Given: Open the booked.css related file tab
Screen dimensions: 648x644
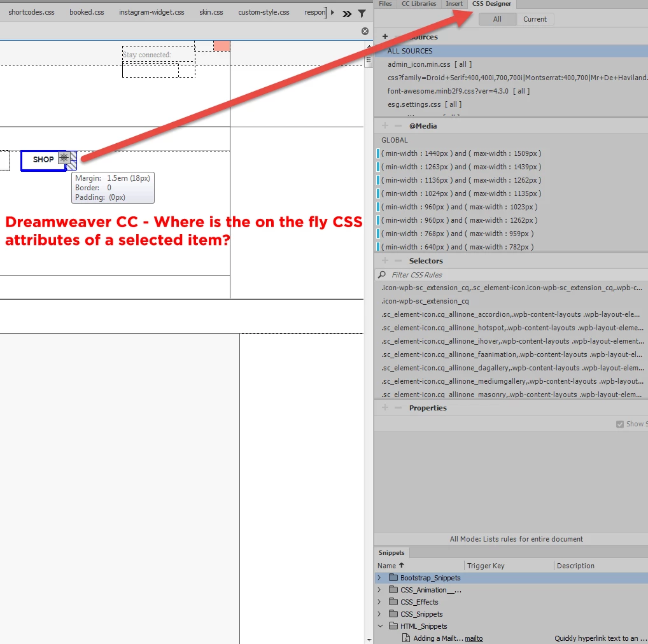Looking at the screenshot, I should tap(87, 12).
